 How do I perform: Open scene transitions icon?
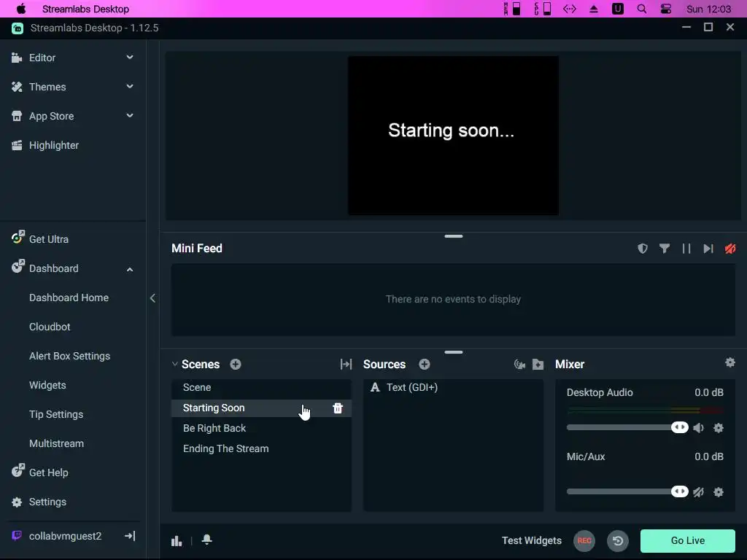point(346,365)
